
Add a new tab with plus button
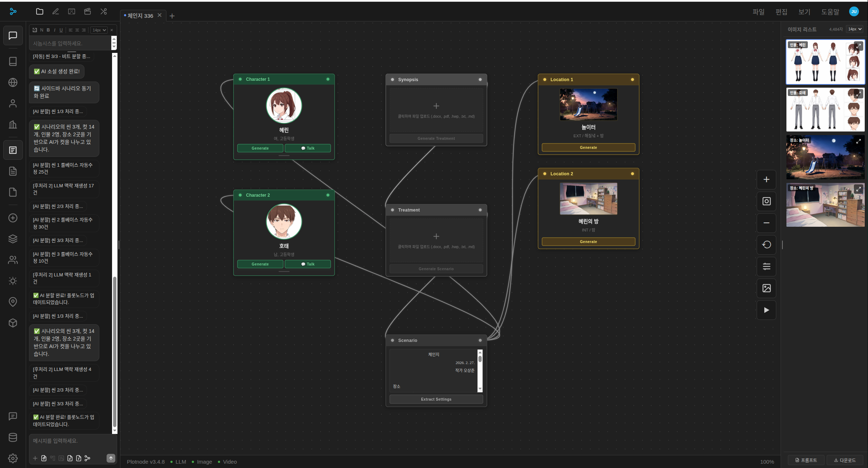click(172, 16)
